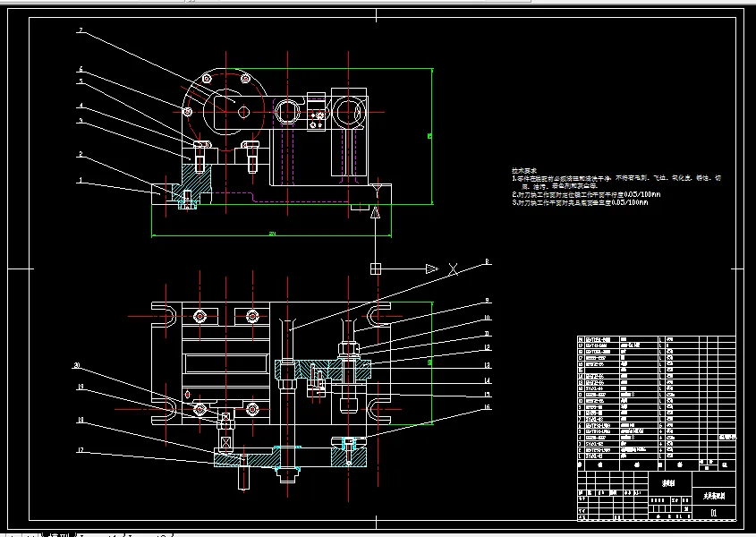The height and width of the screenshot is (537, 756).
Task: Select part balloon number 12
Action: click(487, 347)
